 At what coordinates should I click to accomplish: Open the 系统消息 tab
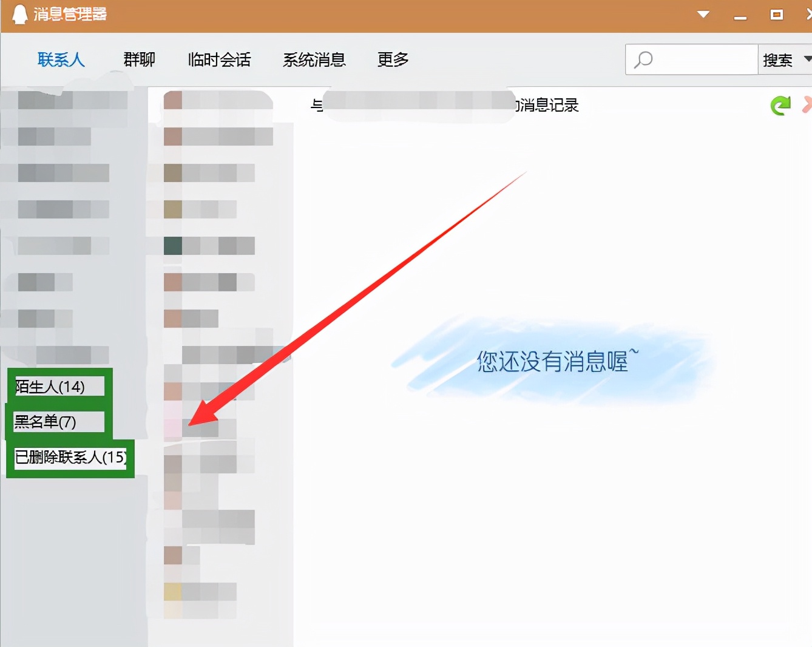pos(314,59)
